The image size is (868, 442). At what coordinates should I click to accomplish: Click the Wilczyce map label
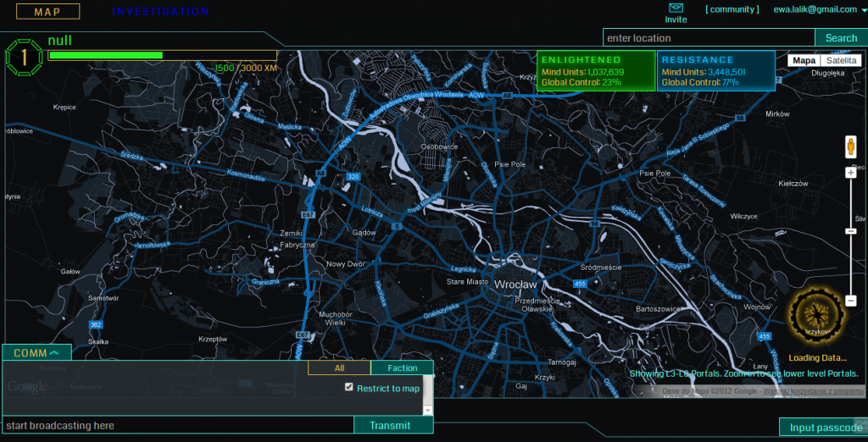(743, 216)
